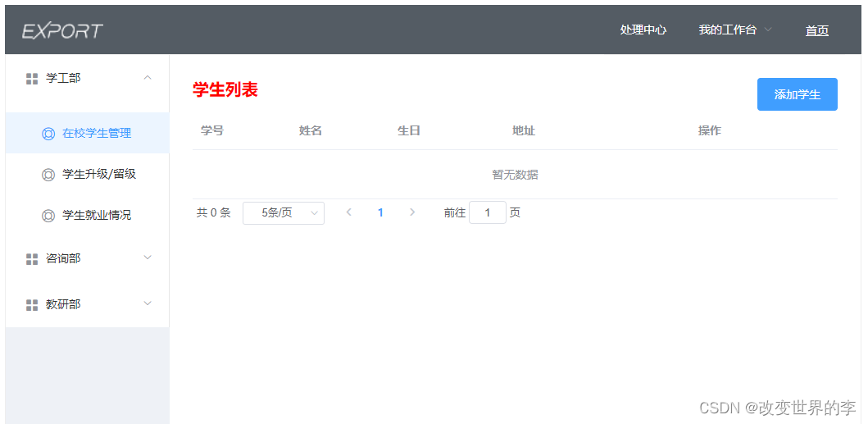Open the 5条/页 page size dropdown
This screenshot has width=868, height=424.
[x=284, y=213]
